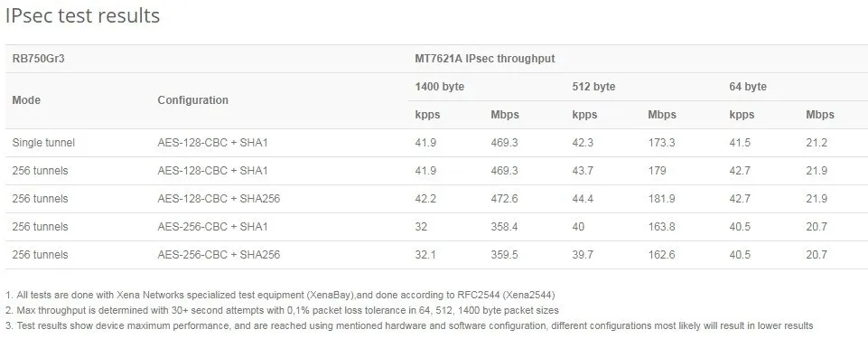The image size is (868, 339).
Task: Click the 181.9 Mbps cell
Action: click(661, 198)
